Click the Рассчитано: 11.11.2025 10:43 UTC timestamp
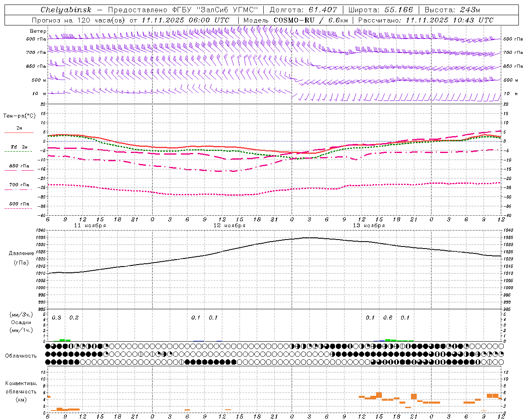The height and width of the screenshot is (420, 525). 426,20
